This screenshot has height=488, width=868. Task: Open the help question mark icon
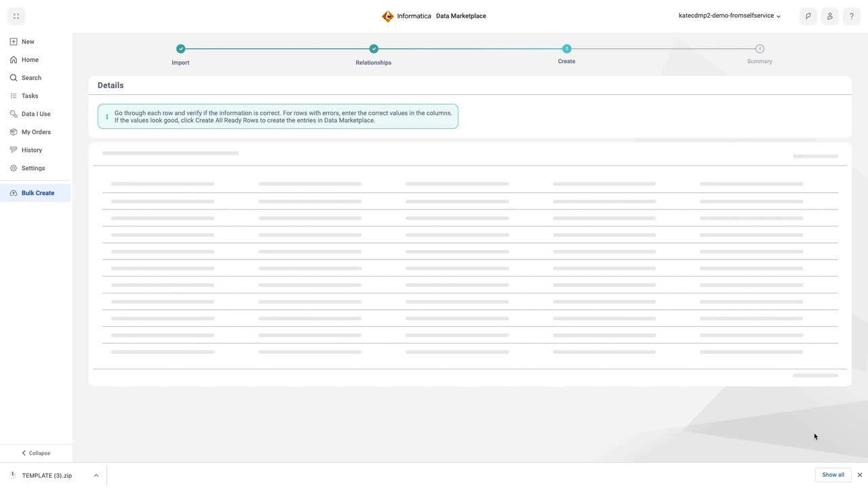click(852, 16)
